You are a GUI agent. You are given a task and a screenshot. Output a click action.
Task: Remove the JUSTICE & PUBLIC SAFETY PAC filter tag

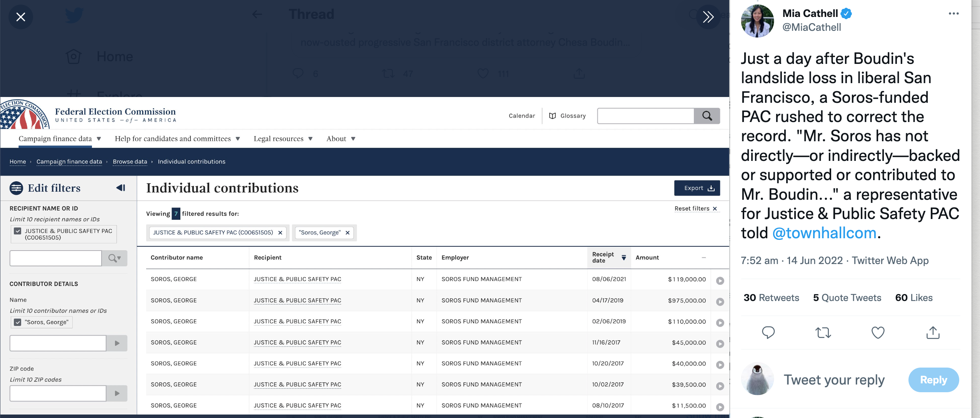pyautogui.click(x=280, y=233)
